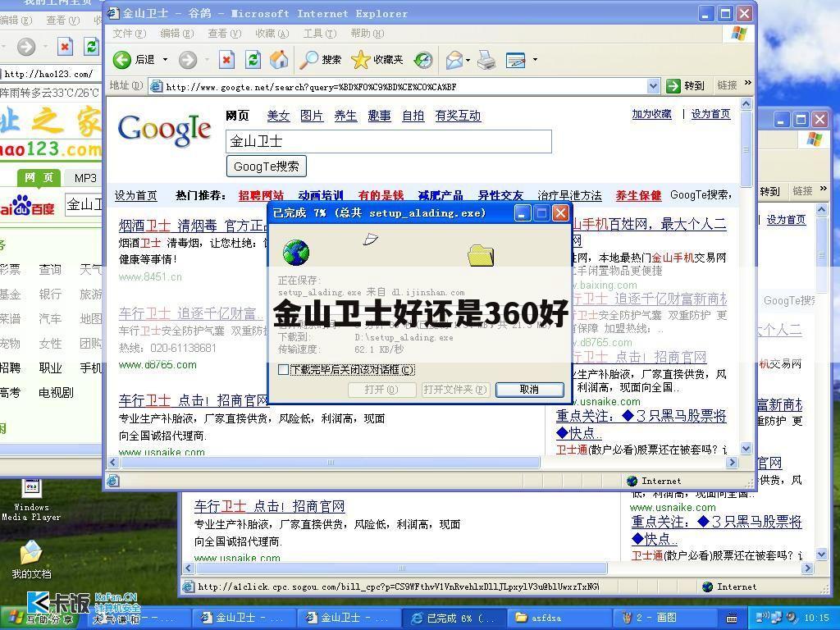Open the 查看(V) menu in front window

point(225,33)
